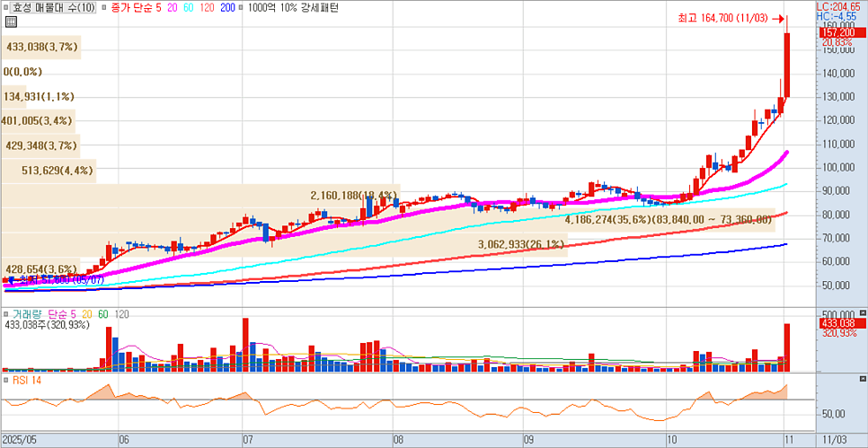This screenshot has width=868, height=448.
Task: Click the 100,000 price axis label
Action: click(x=837, y=168)
